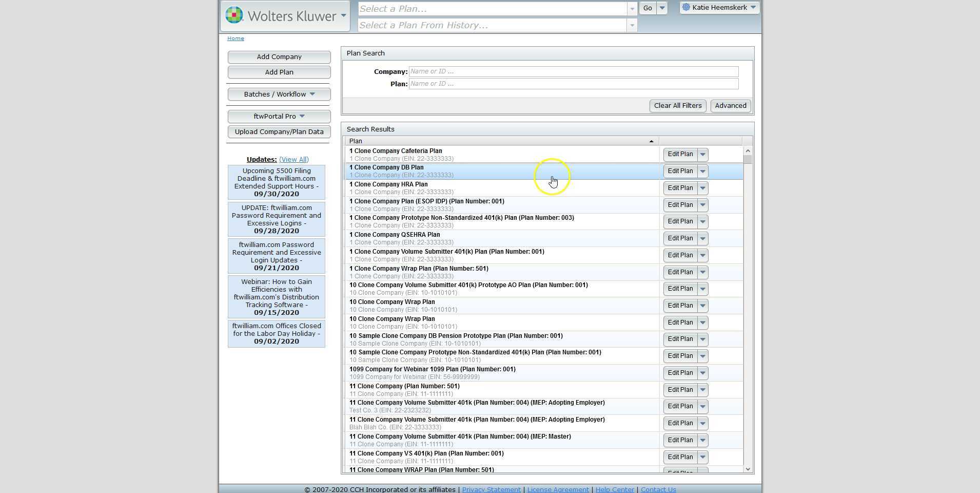
Task: Click the sort arrow on the Plan column header
Action: [651, 141]
